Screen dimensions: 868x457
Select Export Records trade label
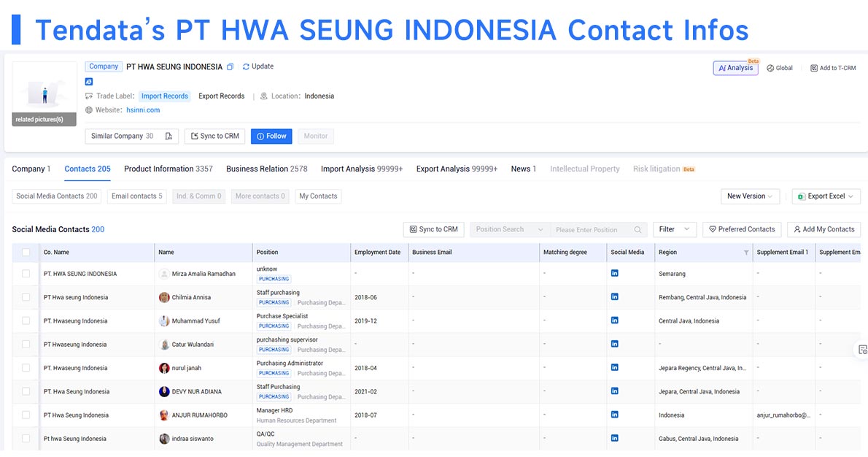[222, 96]
